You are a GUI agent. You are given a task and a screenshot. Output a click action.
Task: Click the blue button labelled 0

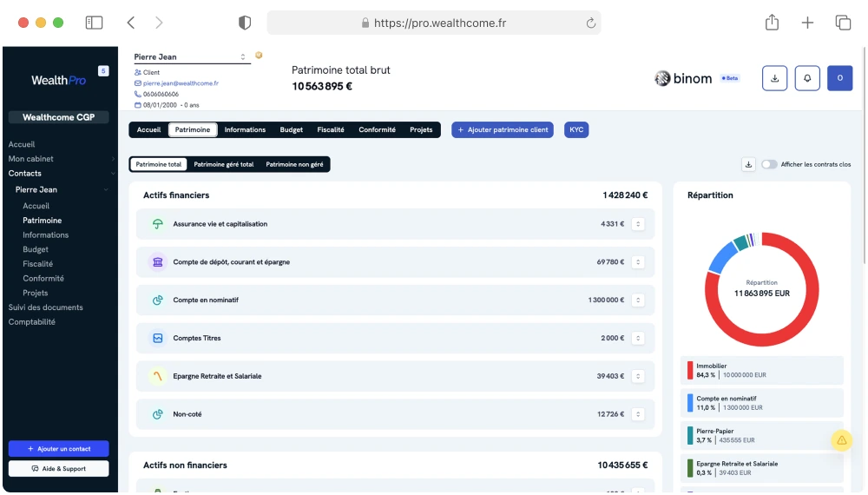click(839, 78)
